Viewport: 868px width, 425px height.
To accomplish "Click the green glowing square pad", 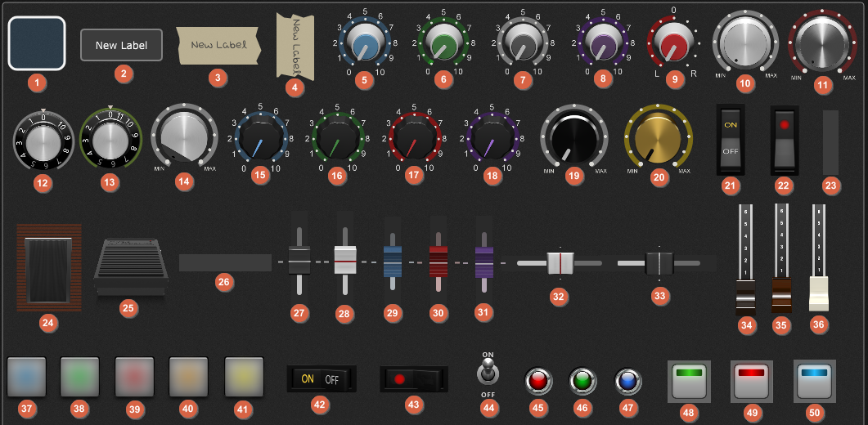I will (79, 377).
